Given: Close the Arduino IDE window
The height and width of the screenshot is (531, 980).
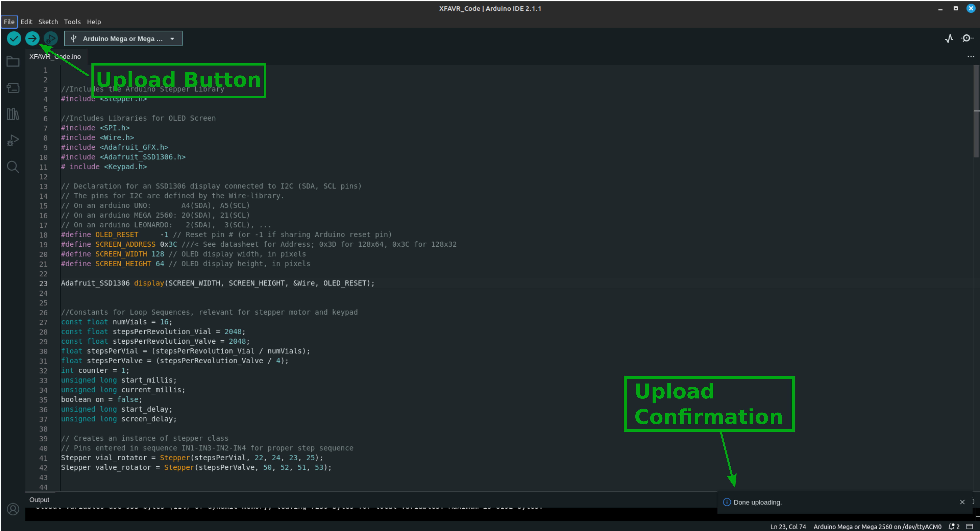Looking at the screenshot, I should pos(971,8).
